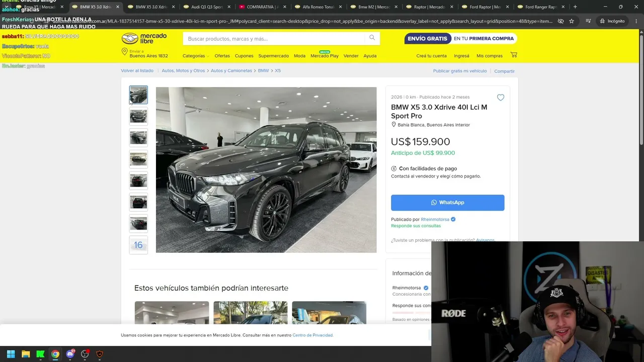
Task: Open the media control icon in Chrome toolbar
Action: point(588,21)
